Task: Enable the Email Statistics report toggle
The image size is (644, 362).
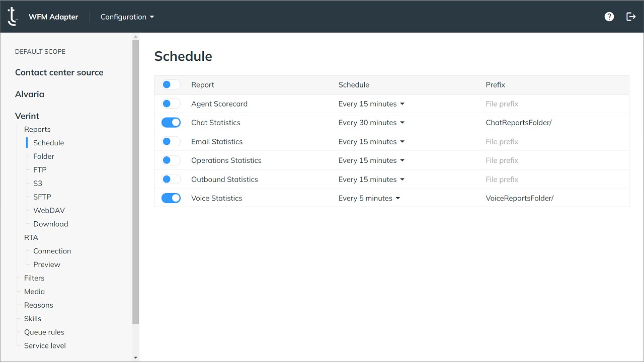Action: (x=171, y=142)
